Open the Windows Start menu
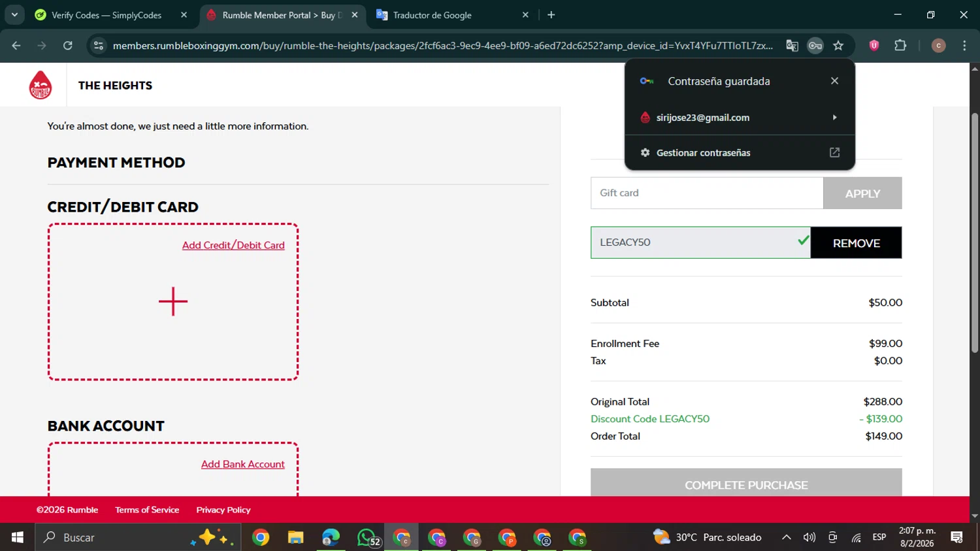980x551 pixels. (17, 537)
